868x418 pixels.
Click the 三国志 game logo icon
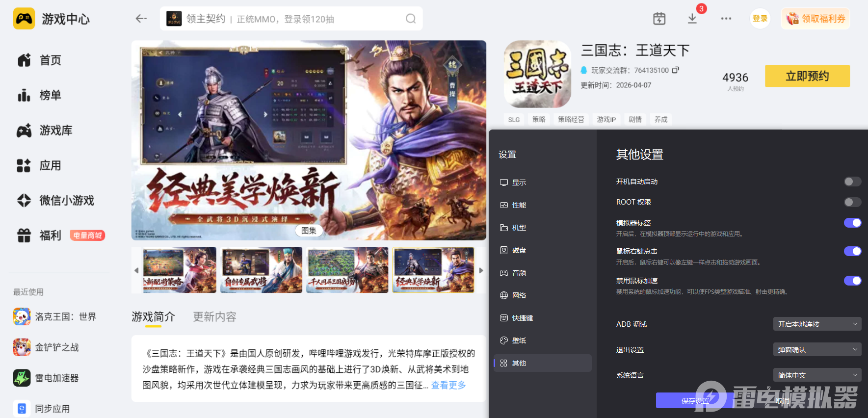point(537,74)
